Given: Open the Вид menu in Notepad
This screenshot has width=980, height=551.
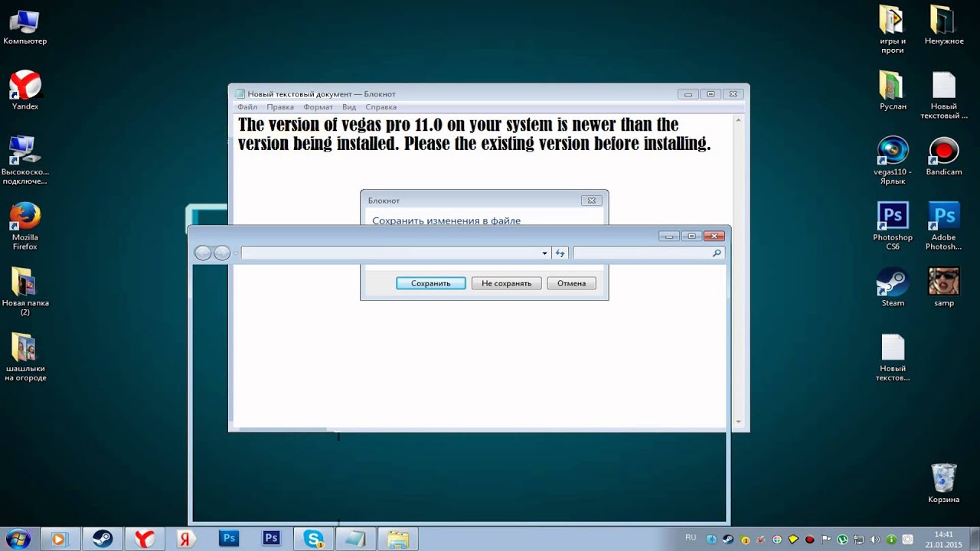Looking at the screenshot, I should [x=349, y=107].
